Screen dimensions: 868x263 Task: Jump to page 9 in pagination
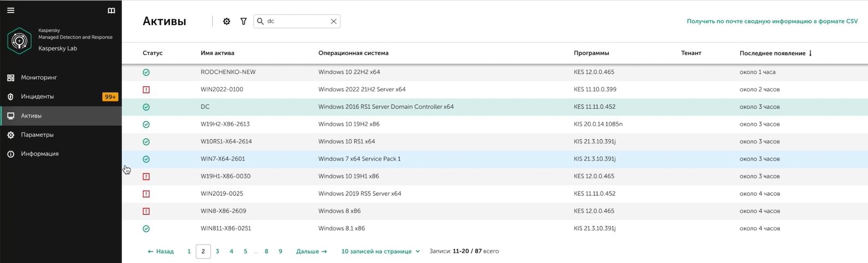tap(281, 252)
